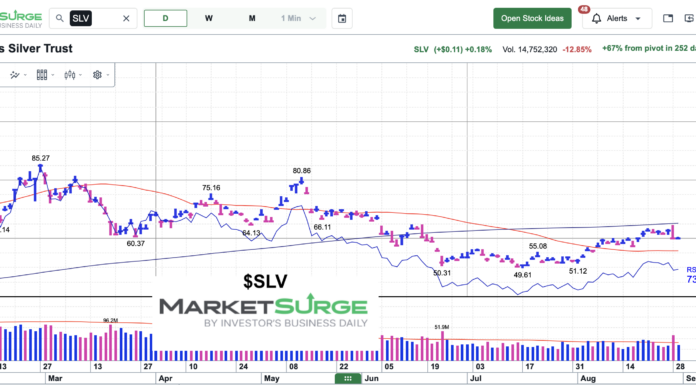Click the 55.08 price label
Viewport: 696px width, 385px height.
click(538, 246)
